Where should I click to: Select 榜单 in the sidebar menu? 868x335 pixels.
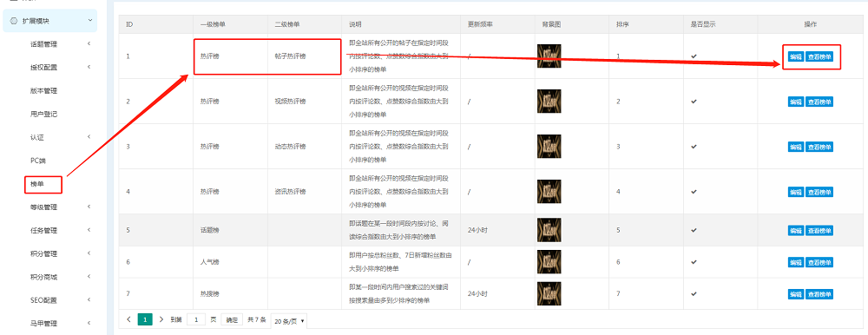[x=37, y=184]
